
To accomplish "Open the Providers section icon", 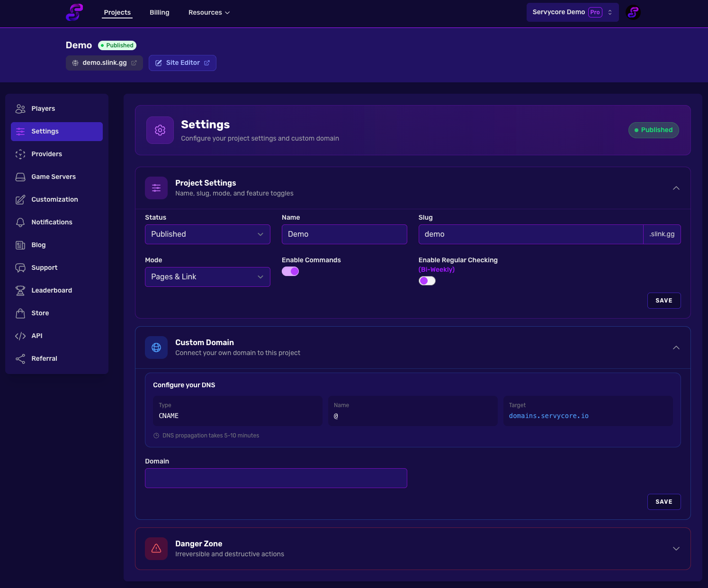I will click(x=20, y=154).
